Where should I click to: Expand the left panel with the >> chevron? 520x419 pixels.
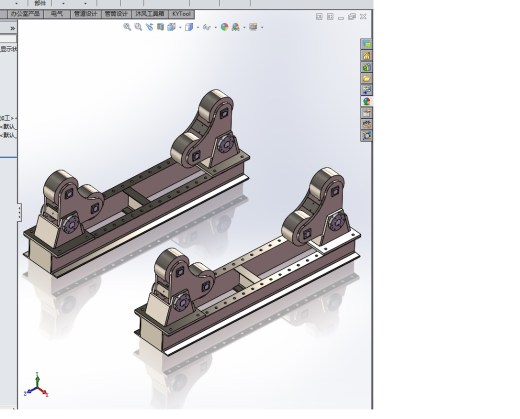click(x=13, y=28)
